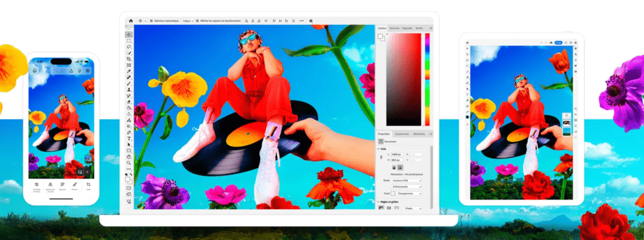Screen dimensions: 644x240
Task: Select the Eyedropper tool
Action: click(129, 71)
